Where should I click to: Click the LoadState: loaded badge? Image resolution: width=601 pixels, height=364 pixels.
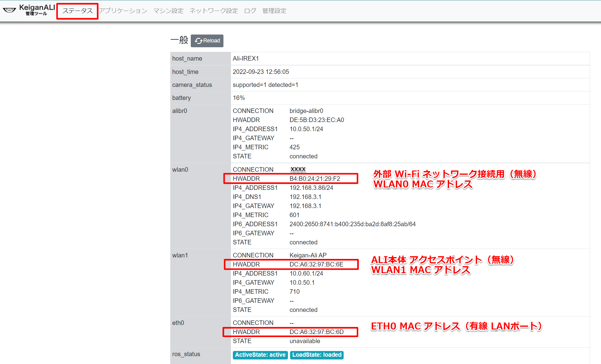[x=317, y=355]
